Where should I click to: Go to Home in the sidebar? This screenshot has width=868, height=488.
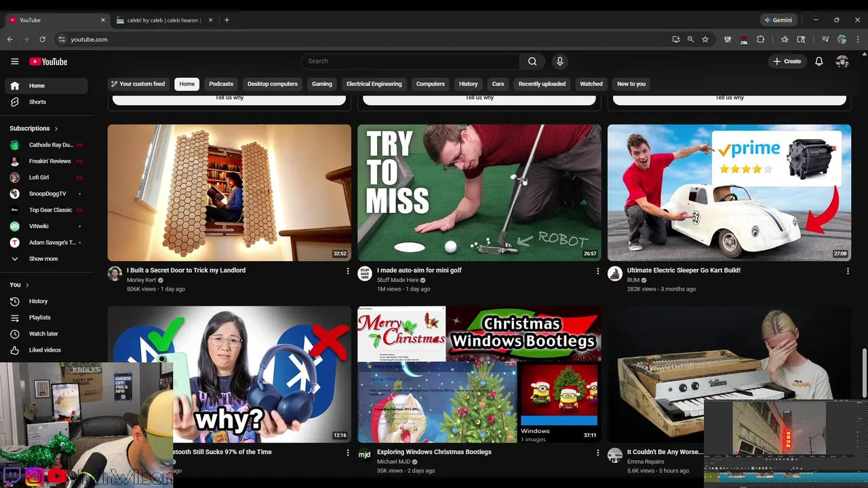coord(46,85)
